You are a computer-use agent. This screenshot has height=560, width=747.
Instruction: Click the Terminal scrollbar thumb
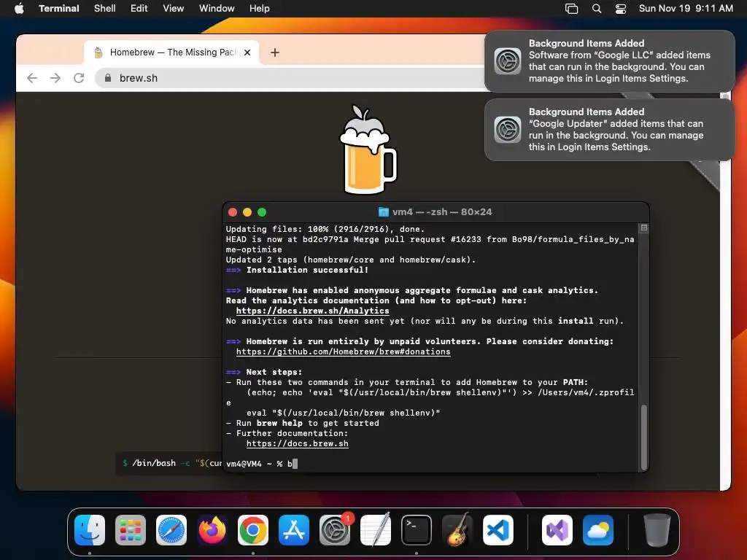[644, 437]
